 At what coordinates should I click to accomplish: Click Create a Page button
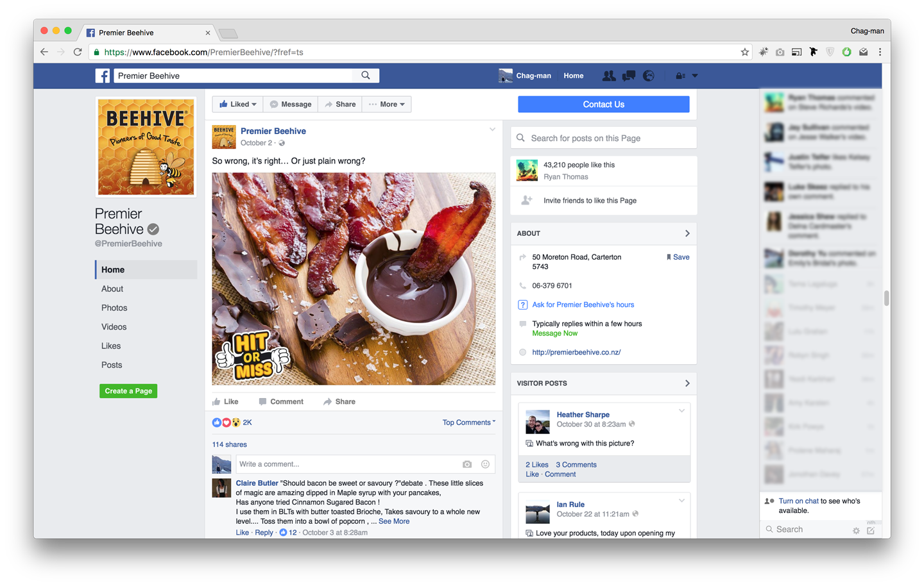(128, 391)
